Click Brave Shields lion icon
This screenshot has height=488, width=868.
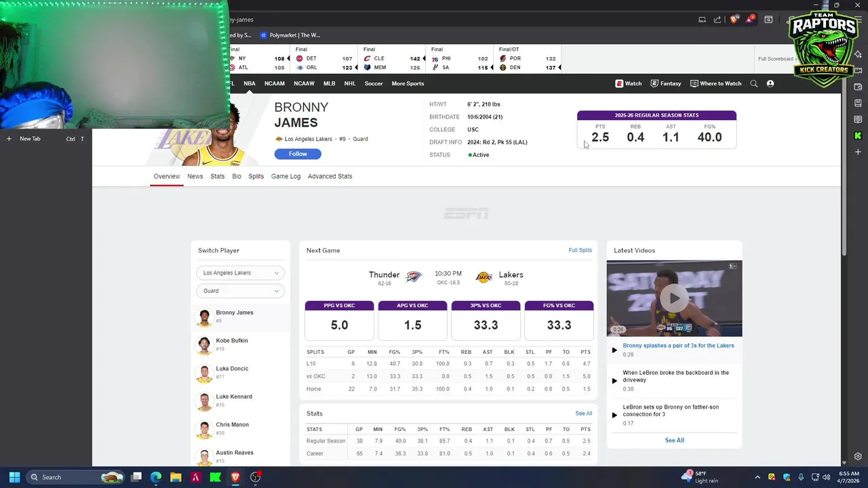[734, 20]
